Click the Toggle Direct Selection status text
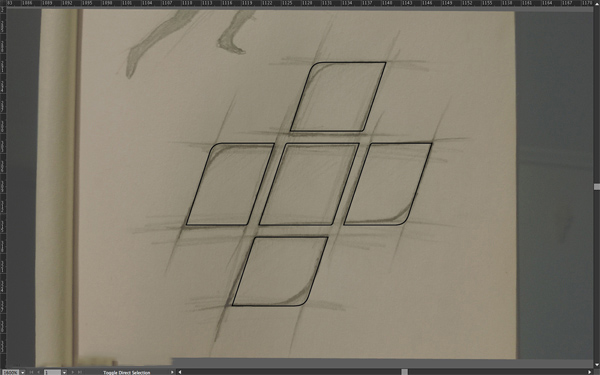This screenshot has width=600, height=375. (x=127, y=372)
